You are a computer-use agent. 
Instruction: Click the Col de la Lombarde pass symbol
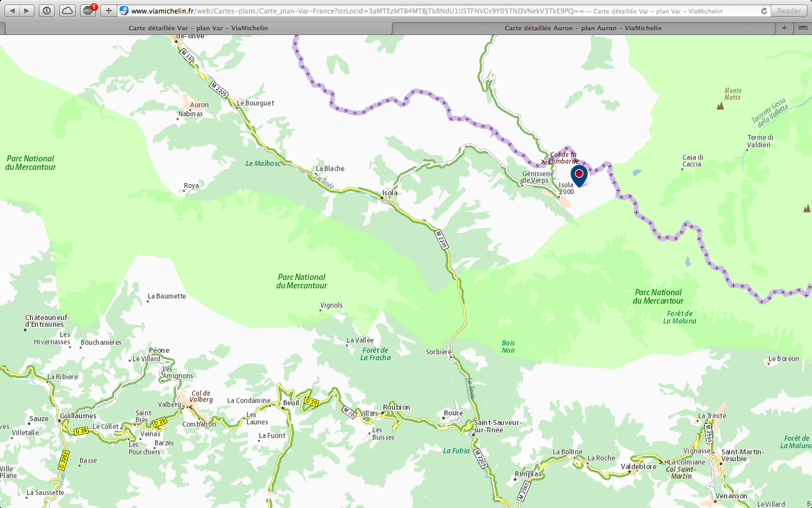click(x=545, y=162)
